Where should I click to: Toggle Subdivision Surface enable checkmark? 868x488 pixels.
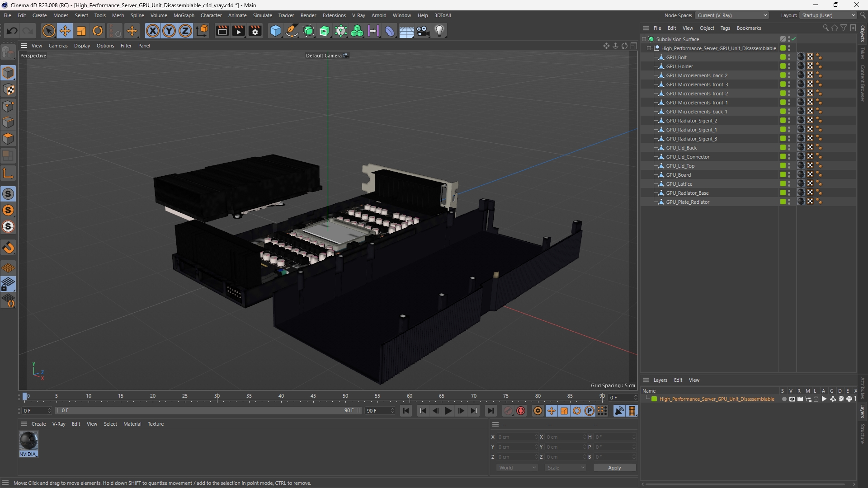coord(793,39)
